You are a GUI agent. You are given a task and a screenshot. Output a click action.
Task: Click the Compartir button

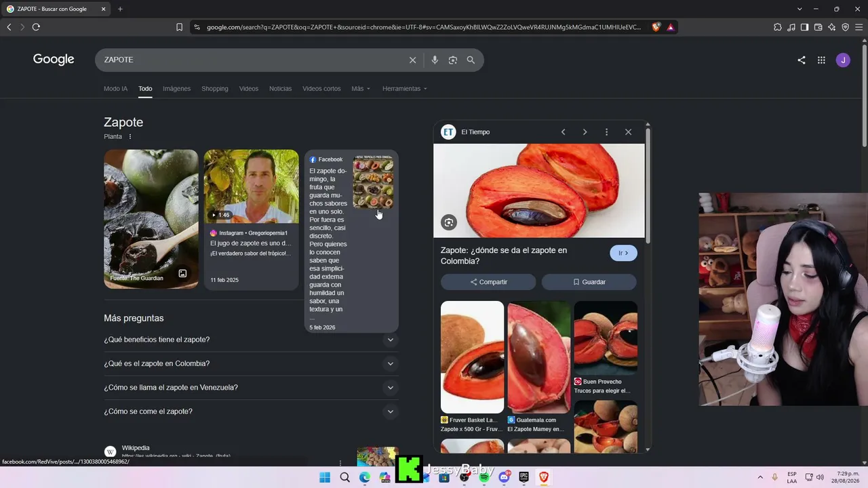[488, 282]
